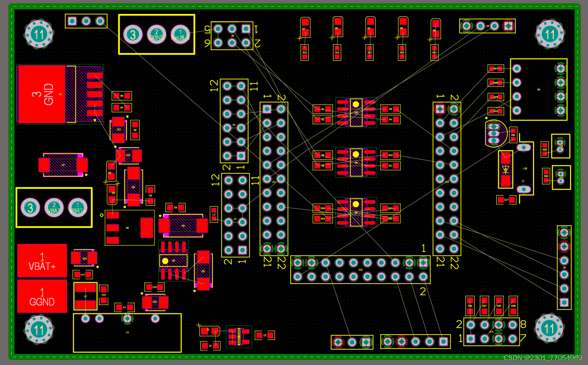Select header J10 designator
The height and width of the screenshot is (365, 588).
coord(360,270)
